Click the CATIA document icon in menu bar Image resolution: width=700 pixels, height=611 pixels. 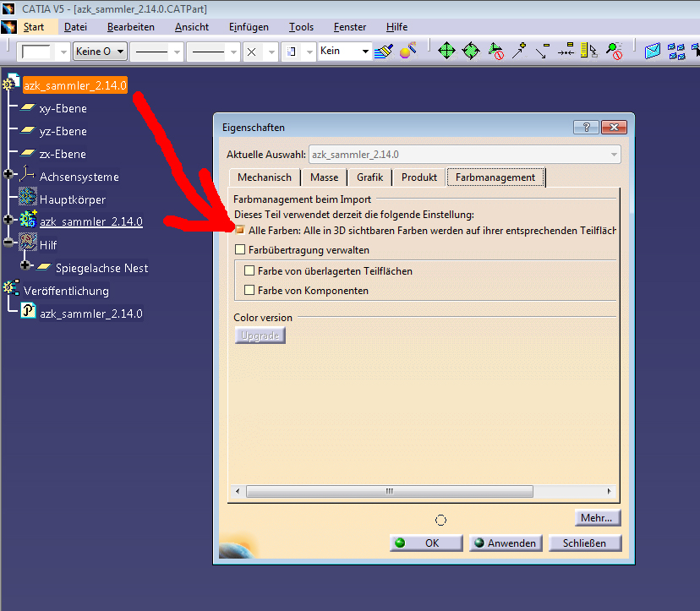(x=8, y=27)
